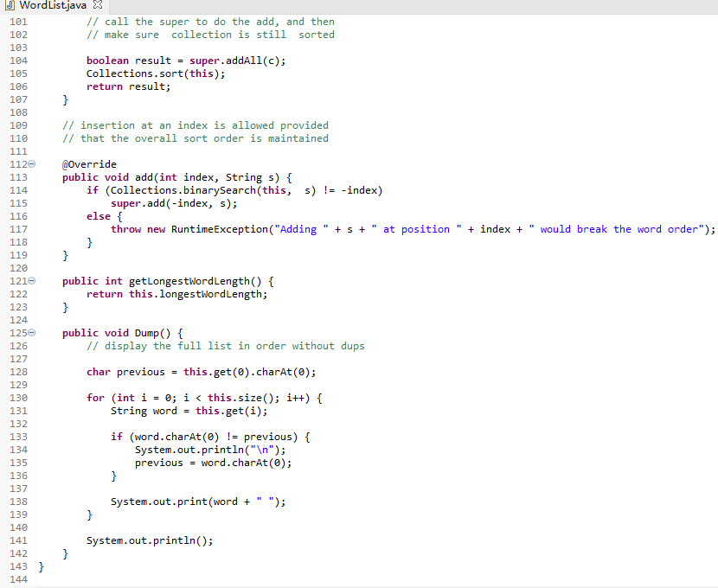Collapse the getLongestWordLength method fold marker
The image size is (718, 588).
click(x=31, y=280)
